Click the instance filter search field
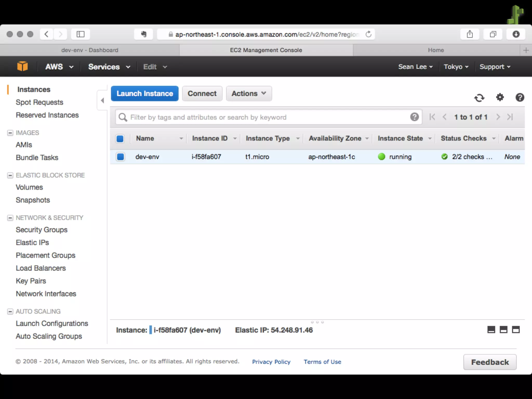The height and width of the screenshot is (399, 532). click(x=268, y=117)
